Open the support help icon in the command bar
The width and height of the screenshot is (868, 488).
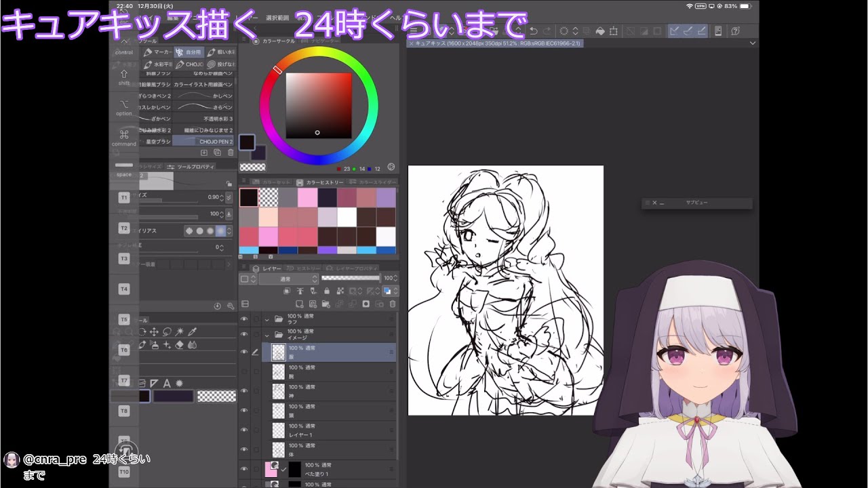[735, 31]
